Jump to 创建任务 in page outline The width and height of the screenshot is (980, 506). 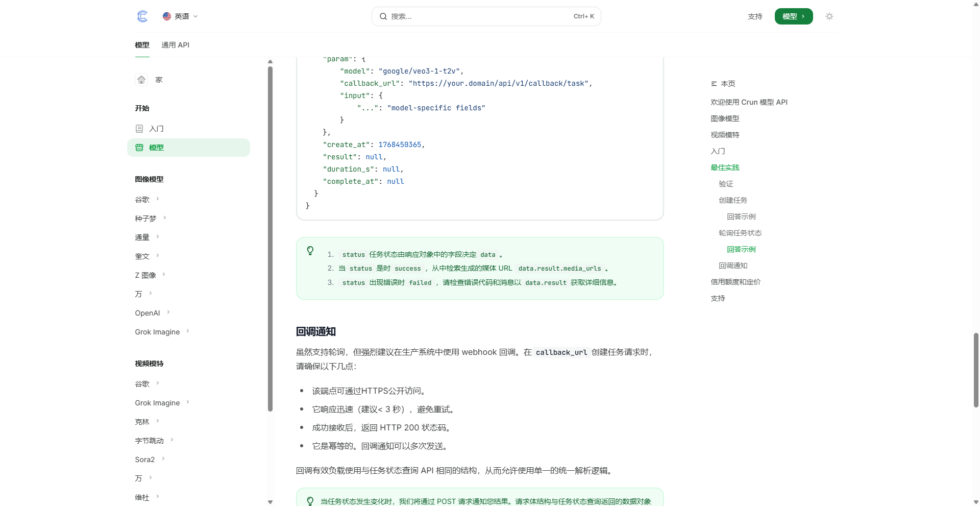[x=733, y=200]
